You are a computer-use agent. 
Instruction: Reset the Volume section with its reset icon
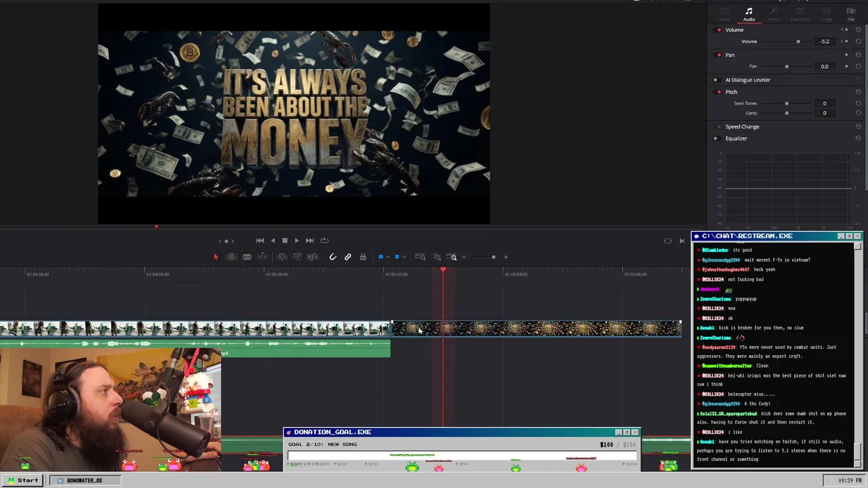pyautogui.click(x=859, y=30)
